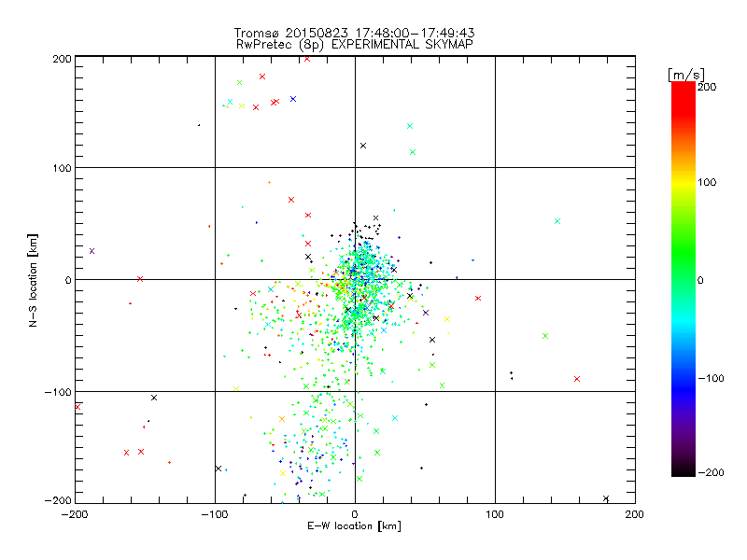Screen dimensions: 747x560
Task: Click the [m/s] colorbar unit label
Action: [686, 75]
